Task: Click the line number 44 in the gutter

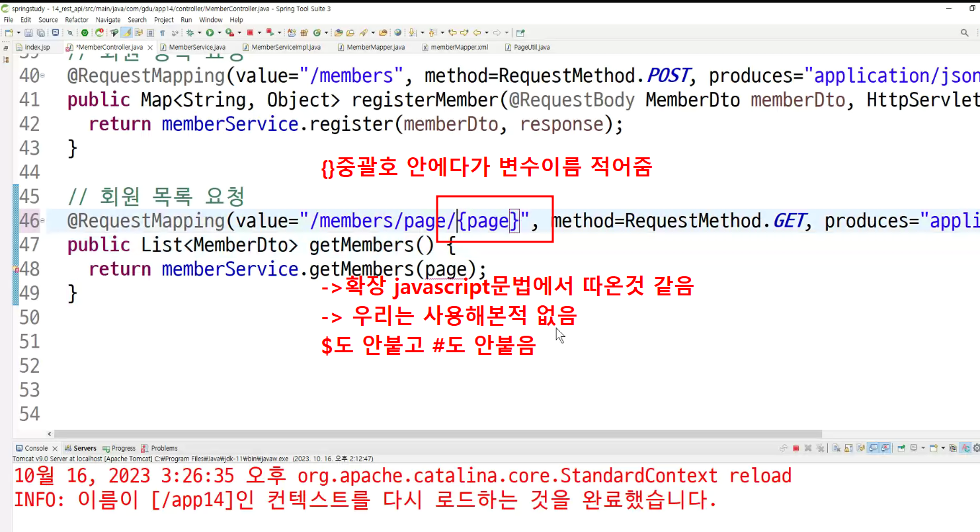Action: tap(30, 172)
